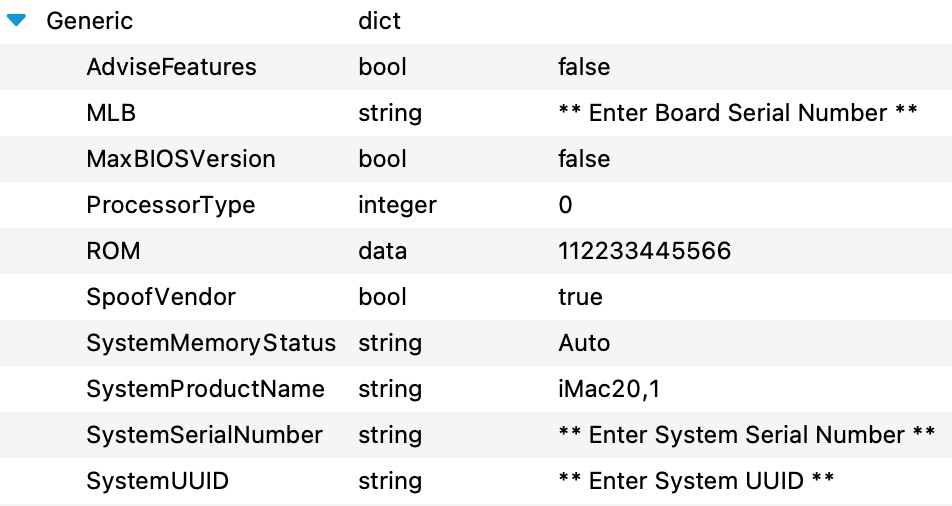Click the SystemMemoryStatus Auto value
Image resolution: width=952 pixels, height=506 pixels.
point(584,343)
